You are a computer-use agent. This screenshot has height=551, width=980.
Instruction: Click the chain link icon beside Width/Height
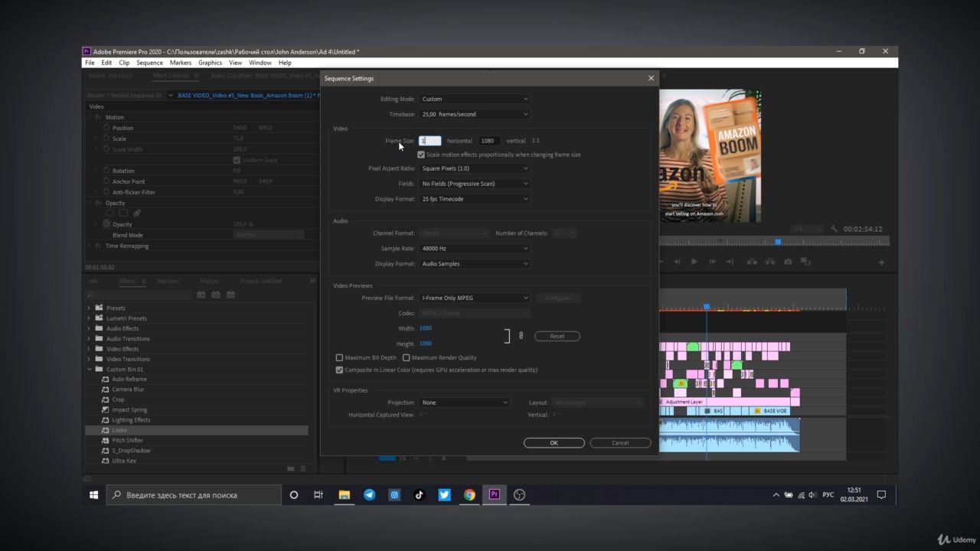click(x=521, y=336)
